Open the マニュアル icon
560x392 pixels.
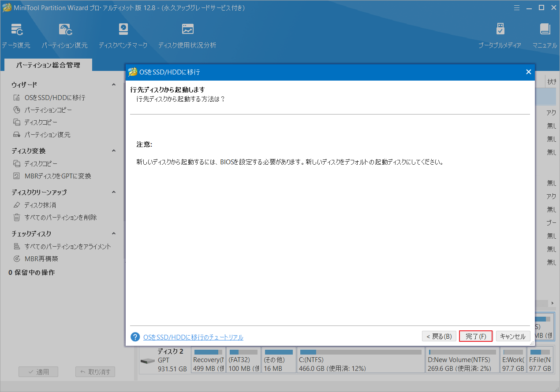coord(545,33)
